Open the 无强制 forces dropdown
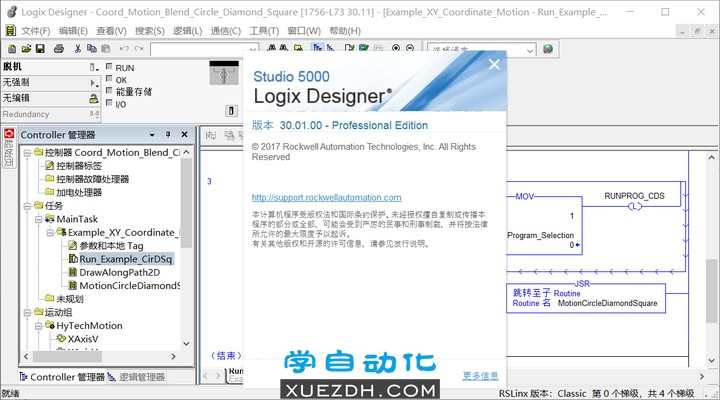 point(94,83)
